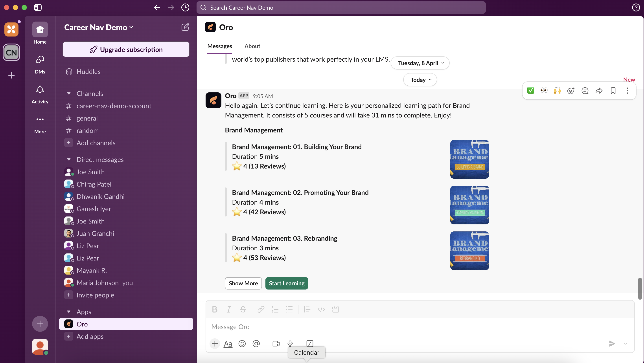Insert a link in message
644x363 pixels.
[x=261, y=309]
